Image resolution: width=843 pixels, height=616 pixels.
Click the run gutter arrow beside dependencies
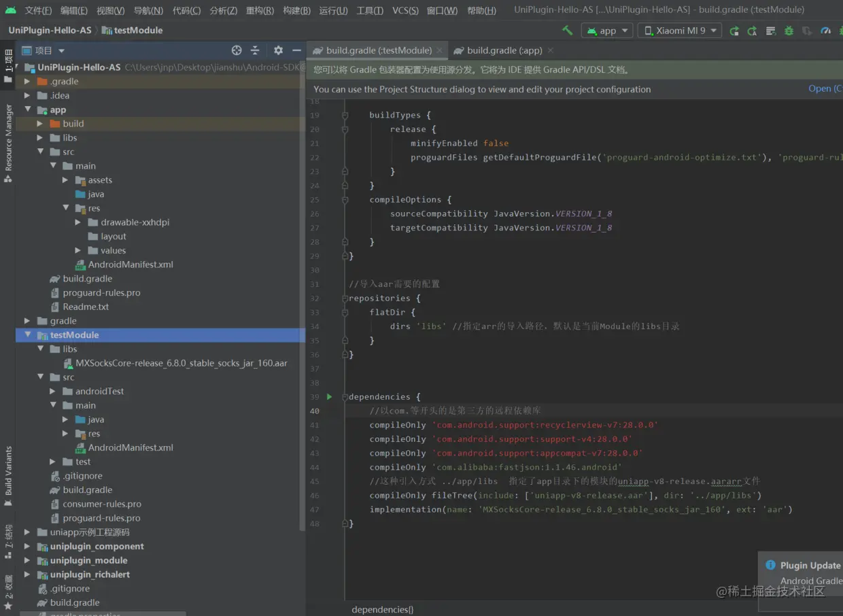point(330,396)
